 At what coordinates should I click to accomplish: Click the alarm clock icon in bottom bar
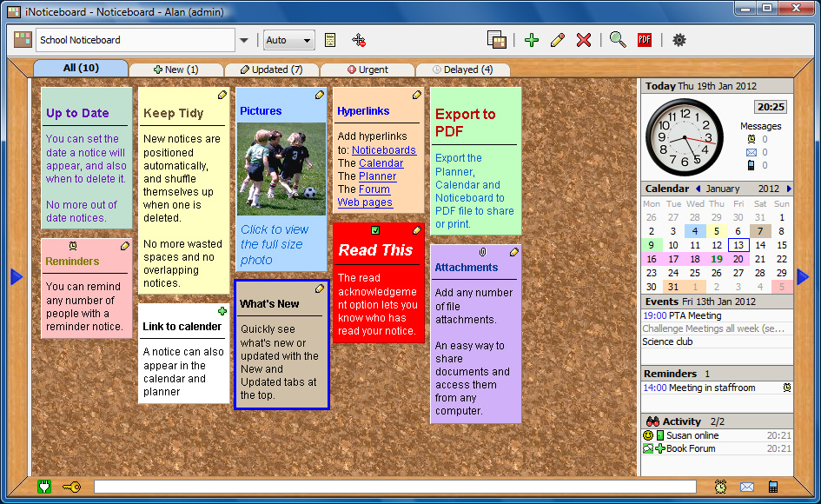pyautogui.click(x=720, y=487)
